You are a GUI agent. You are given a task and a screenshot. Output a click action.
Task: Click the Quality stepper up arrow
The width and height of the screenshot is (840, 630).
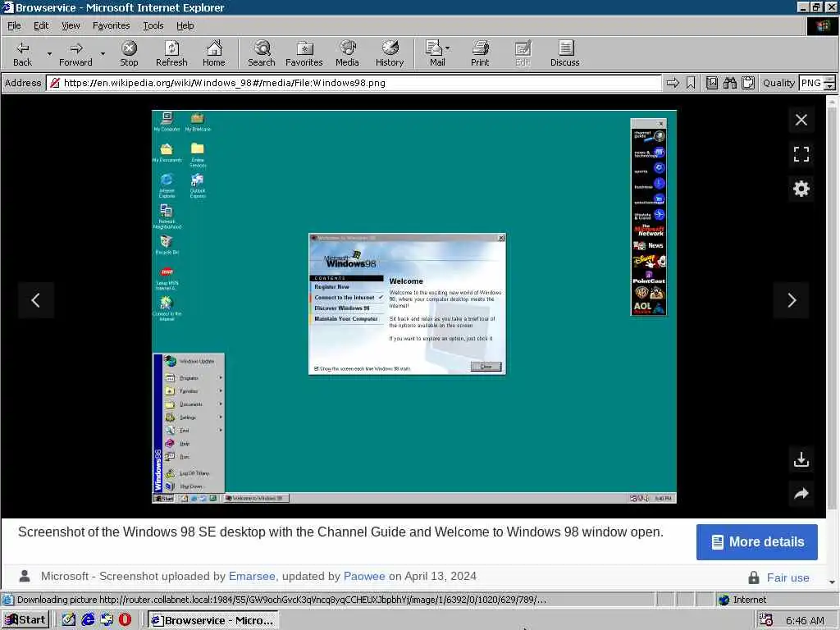830,80
